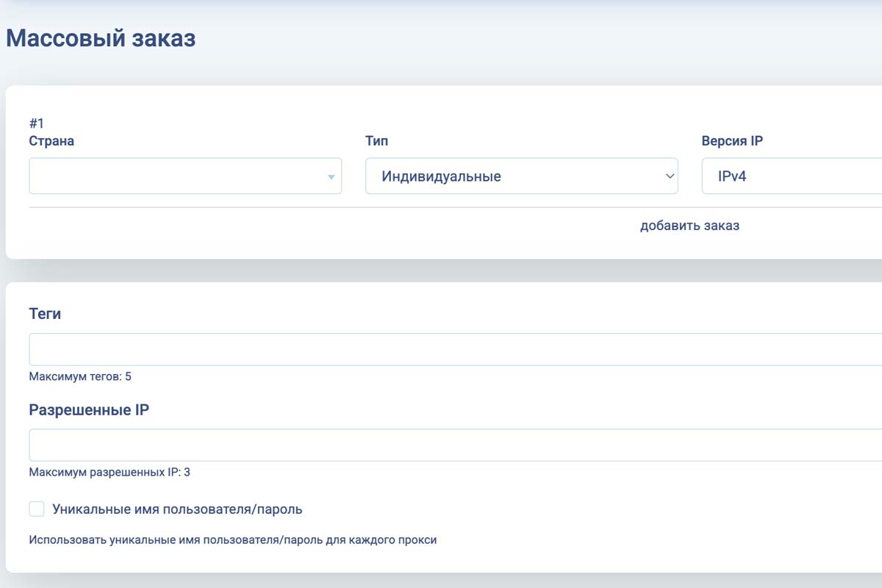882x588 pixels.
Task: Click the Уникальные имя пользователя/пароль label
Action: (177, 509)
